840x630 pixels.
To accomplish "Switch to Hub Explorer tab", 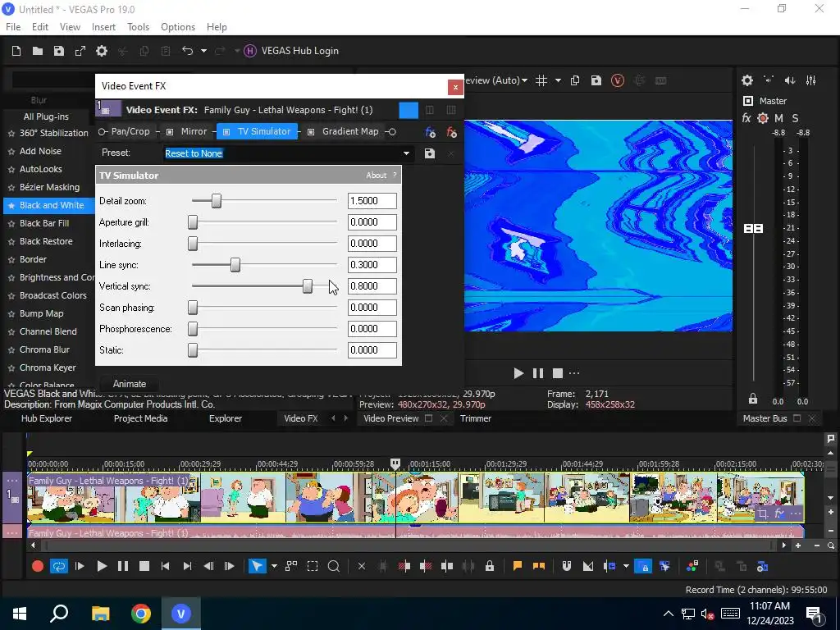I will [47, 418].
